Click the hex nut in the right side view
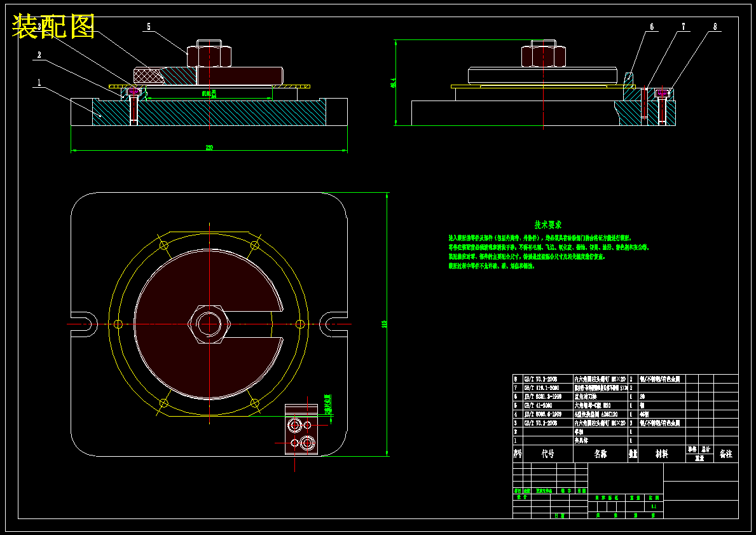The width and height of the screenshot is (756, 535). (x=544, y=56)
